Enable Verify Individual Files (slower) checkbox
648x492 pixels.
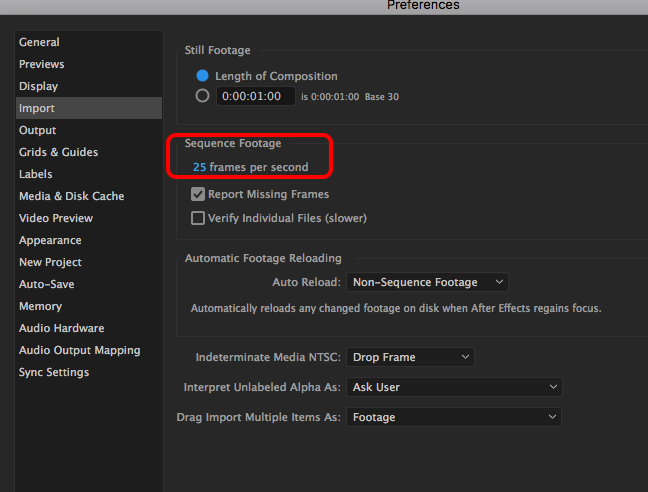198,218
